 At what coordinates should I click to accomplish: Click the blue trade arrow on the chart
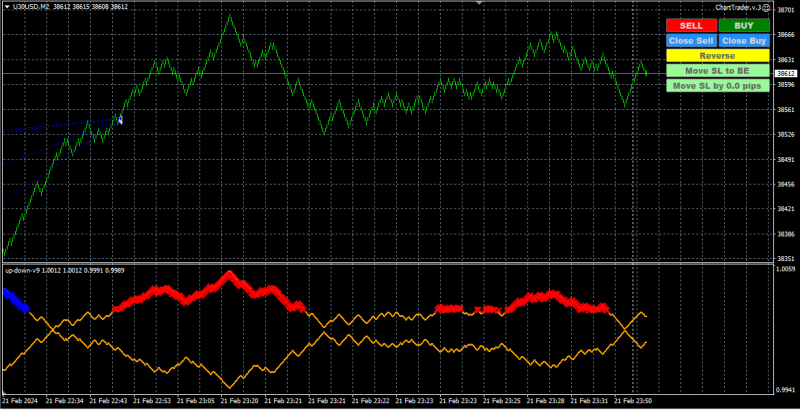(x=120, y=120)
